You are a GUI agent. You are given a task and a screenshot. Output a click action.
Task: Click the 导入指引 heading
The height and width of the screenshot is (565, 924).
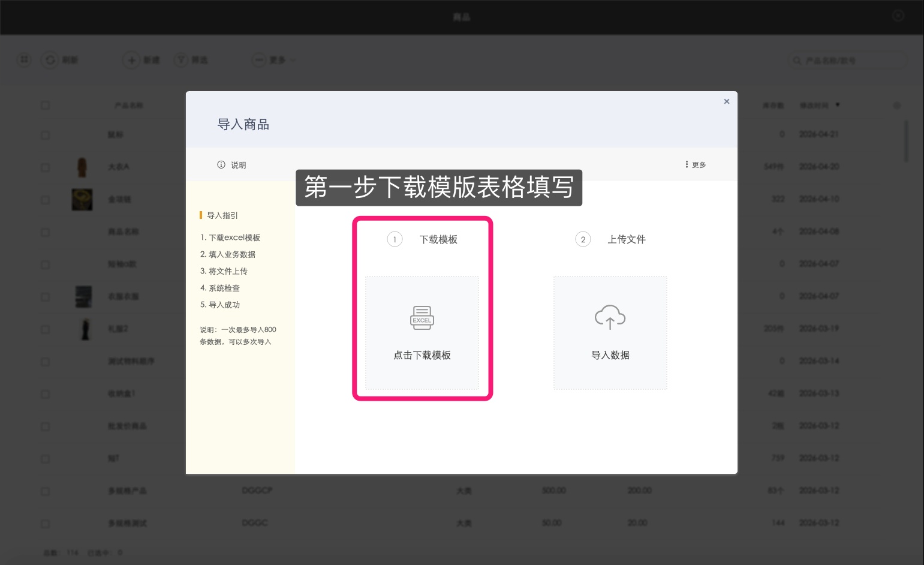222,215
